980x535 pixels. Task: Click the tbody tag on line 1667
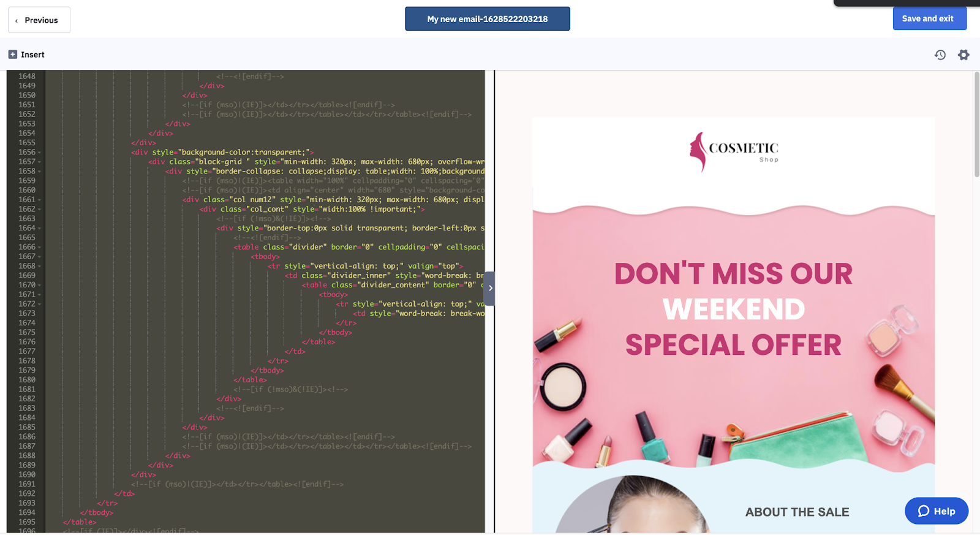tap(265, 257)
